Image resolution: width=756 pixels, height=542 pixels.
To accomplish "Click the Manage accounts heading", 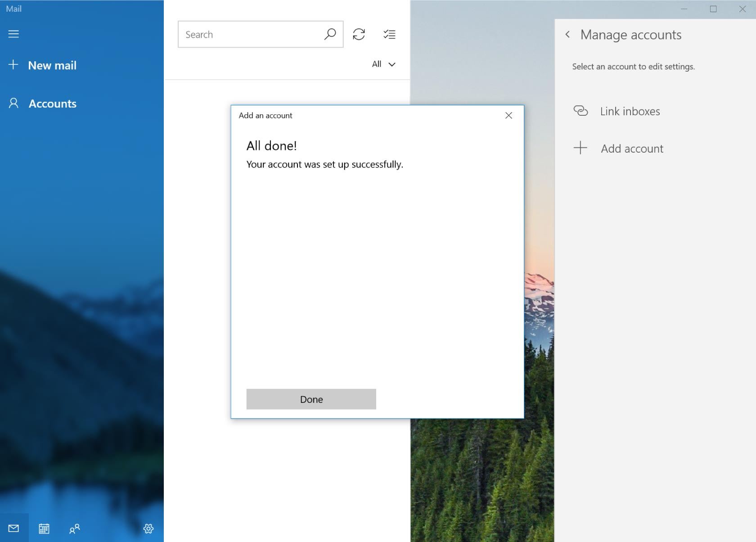I will [631, 35].
